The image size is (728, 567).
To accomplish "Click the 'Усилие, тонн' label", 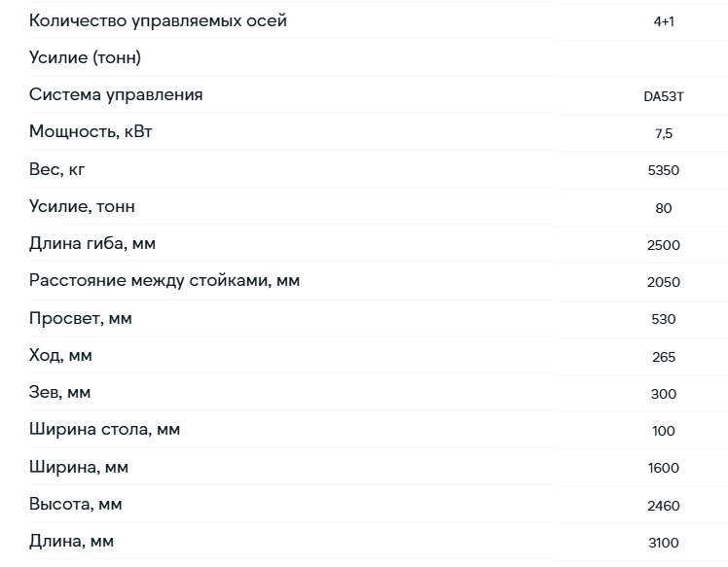I will (x=82, y=206).
